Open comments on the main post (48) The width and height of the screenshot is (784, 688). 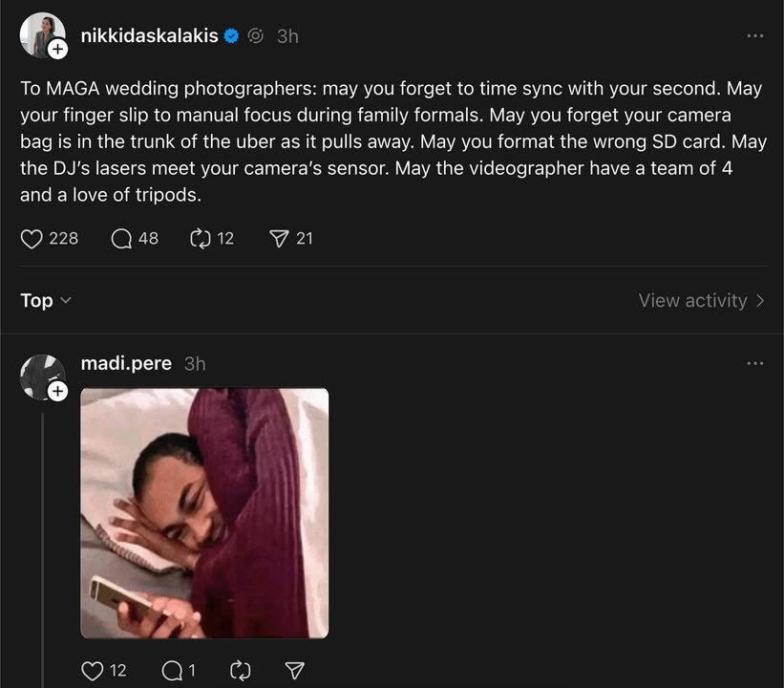(122, 238)
